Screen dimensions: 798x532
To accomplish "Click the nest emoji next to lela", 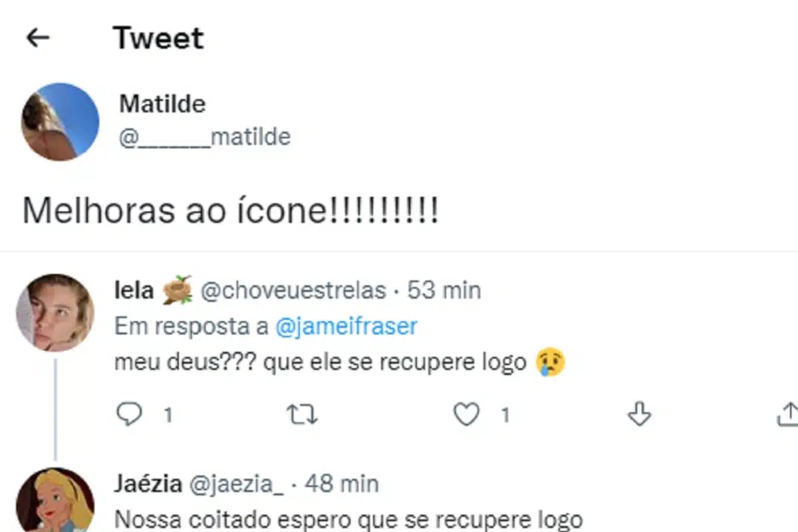I will tap(176, 290).
